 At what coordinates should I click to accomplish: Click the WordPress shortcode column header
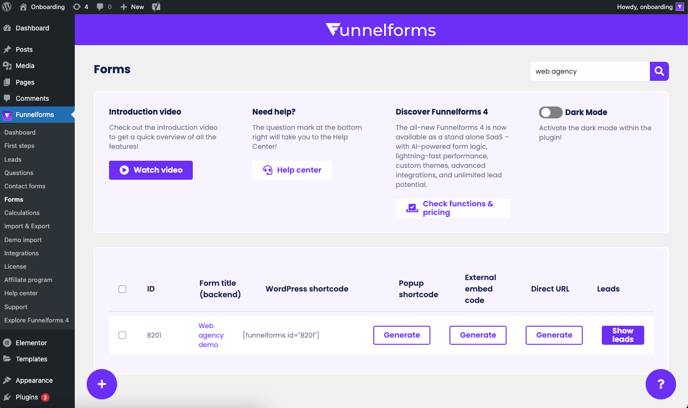click(307, 289)
